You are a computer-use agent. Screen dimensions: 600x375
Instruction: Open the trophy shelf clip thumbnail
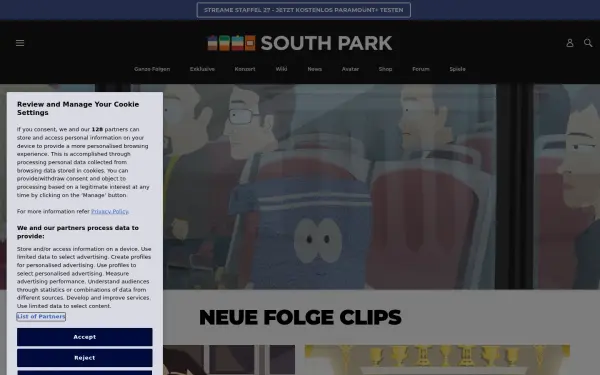(x=437, y=360)
